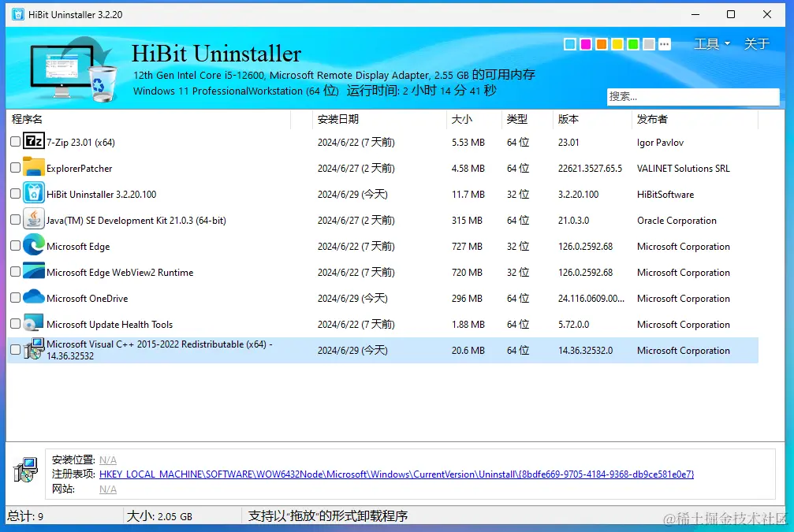Select the ExplorerPatcher program name
The width and height of the screenshot is (794, 532).
[x=80, y=169]
